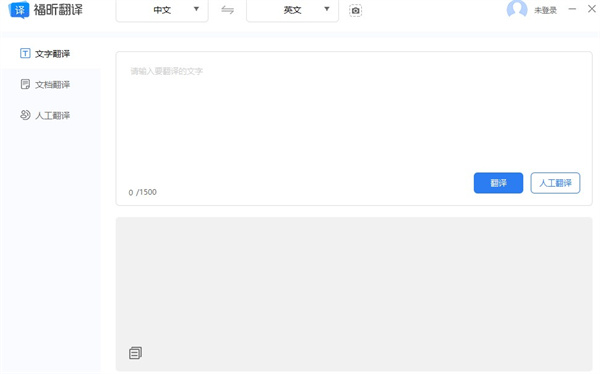This screenshot has height=374, width=600.
Task: Copy translation result with copy icon
Action: (x=135, y=353)
